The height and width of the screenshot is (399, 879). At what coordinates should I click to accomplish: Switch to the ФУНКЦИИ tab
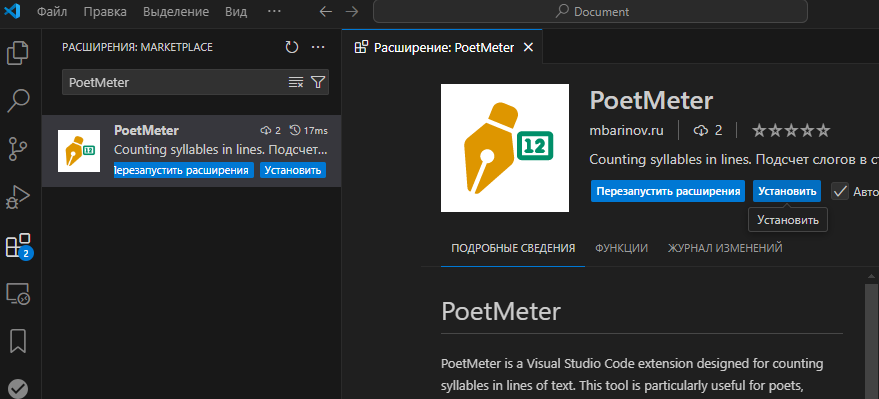(621, 248)
